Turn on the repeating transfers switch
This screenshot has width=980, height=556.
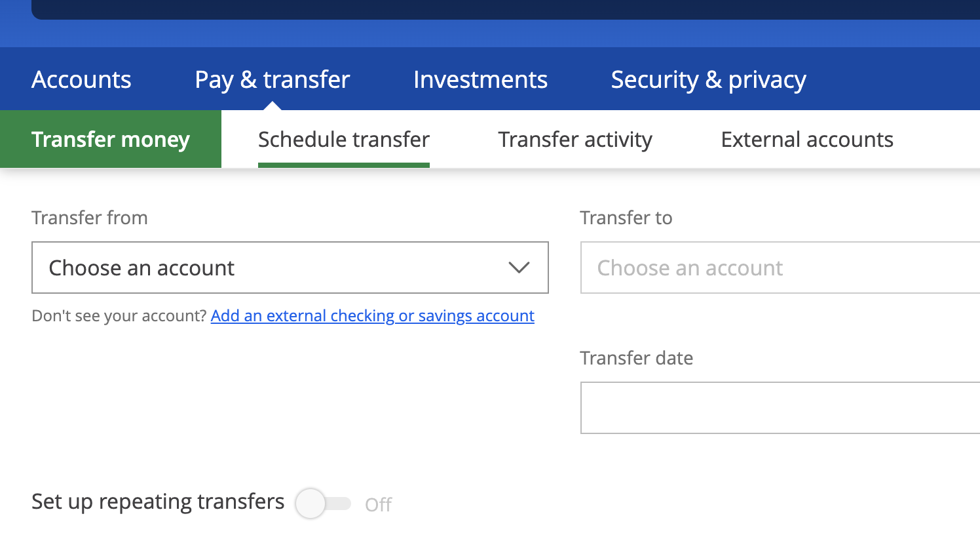[323, 504]
